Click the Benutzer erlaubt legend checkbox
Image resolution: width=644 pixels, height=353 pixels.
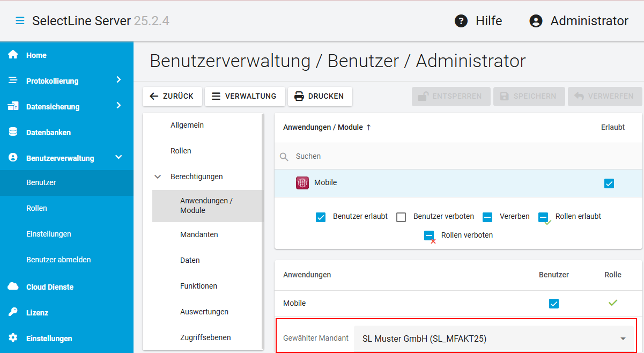point(321,217)
